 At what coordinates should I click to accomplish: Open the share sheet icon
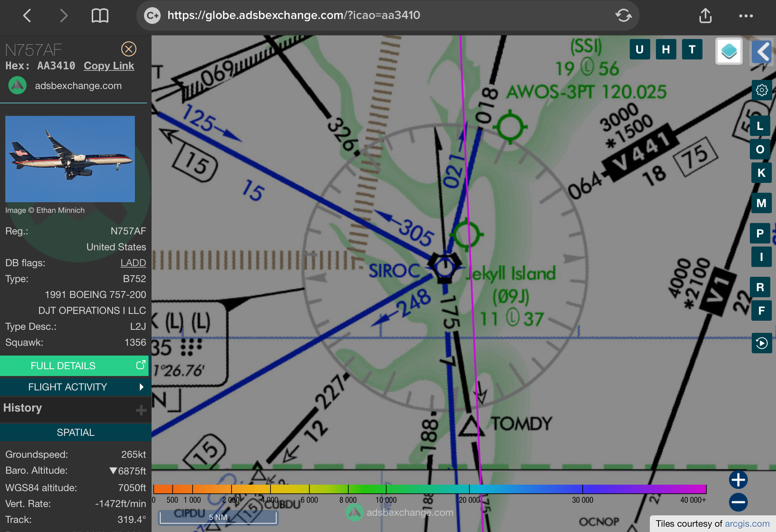(x=705, y=16)
